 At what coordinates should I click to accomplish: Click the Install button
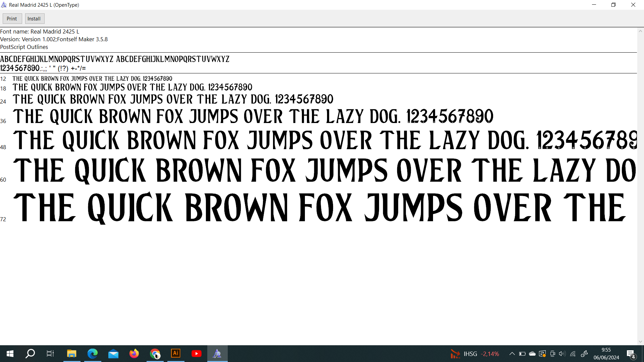click(34, 19)
